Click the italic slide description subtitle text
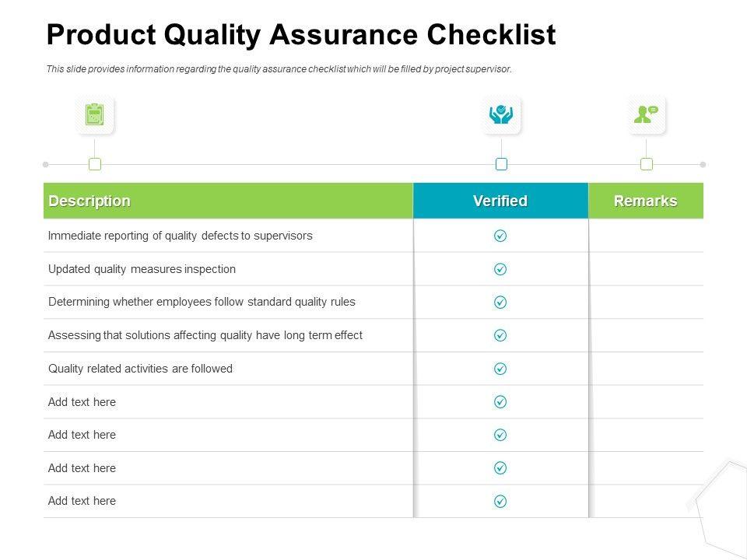Screen dimensions: 747x560 [x=279, y=69]
